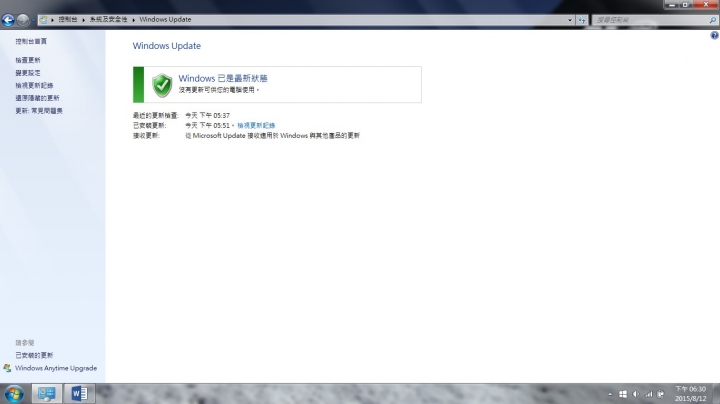Open the network signal tray icon
Image resolution: width=720 pixels, height=404 pixels.
[x=648, y=394]
